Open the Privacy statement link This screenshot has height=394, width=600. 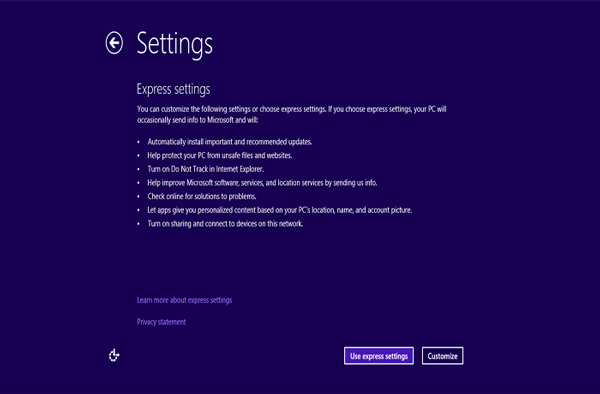pyautogui.click(x=161, y=322)
